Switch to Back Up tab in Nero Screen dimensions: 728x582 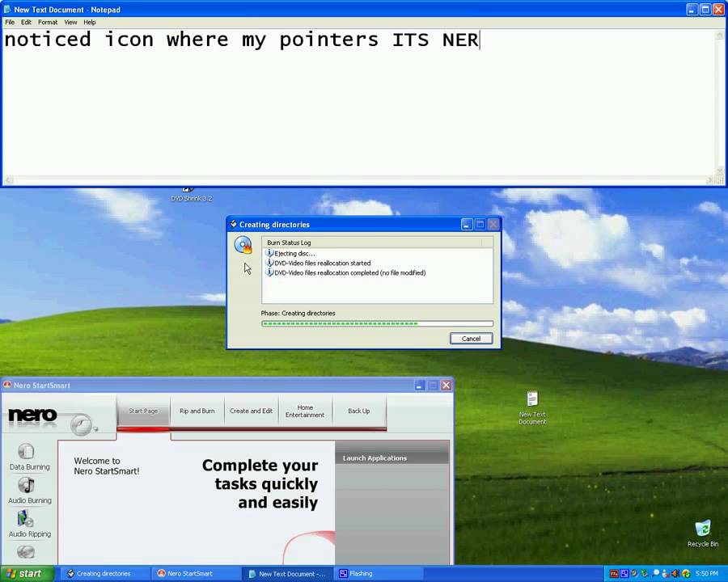click(x=359, y=411)
